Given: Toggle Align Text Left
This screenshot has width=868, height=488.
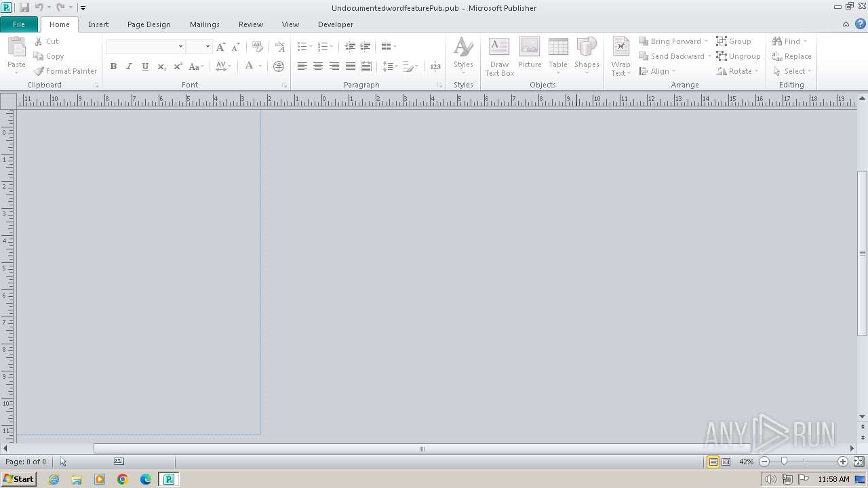Looking at the screenshot, I should pyautogui.click(x=302, y=66).
